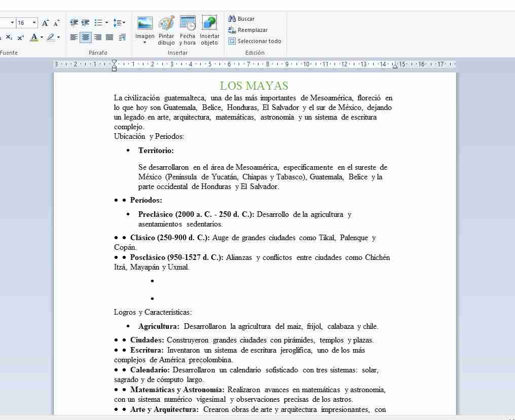Increase font size with Grow Font icon
The image size is (515, 420).
coord(45,23)
